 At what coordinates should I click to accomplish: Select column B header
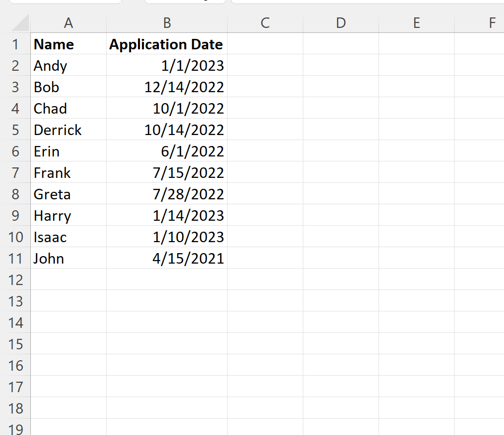(167, 23)
